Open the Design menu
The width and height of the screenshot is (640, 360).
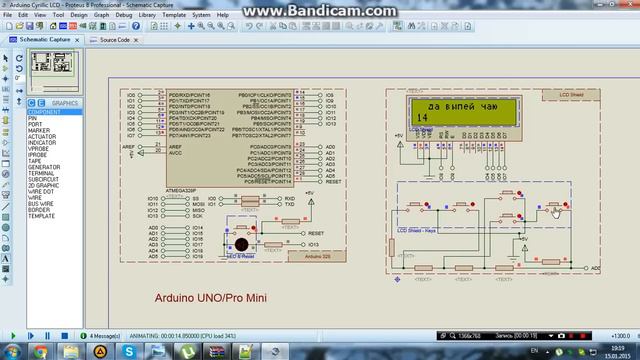click(x=79, y=15)
